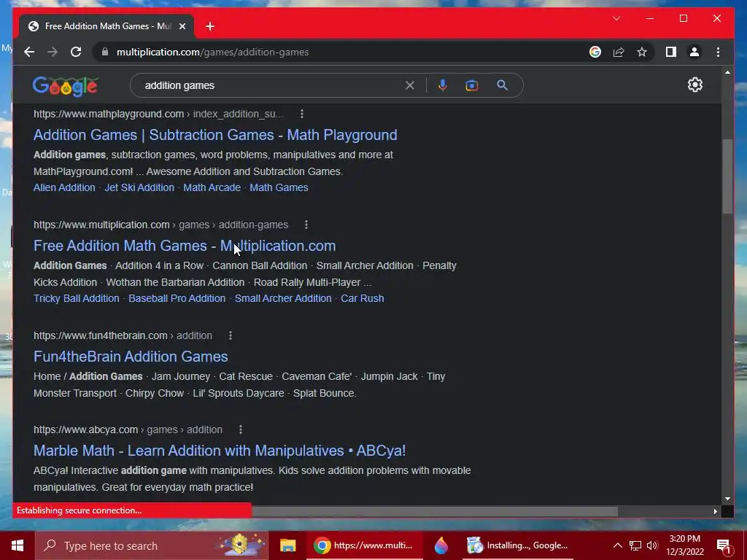Click the fun4thebrain.com result URL text

pyautogui.click(x=123, y=335)
